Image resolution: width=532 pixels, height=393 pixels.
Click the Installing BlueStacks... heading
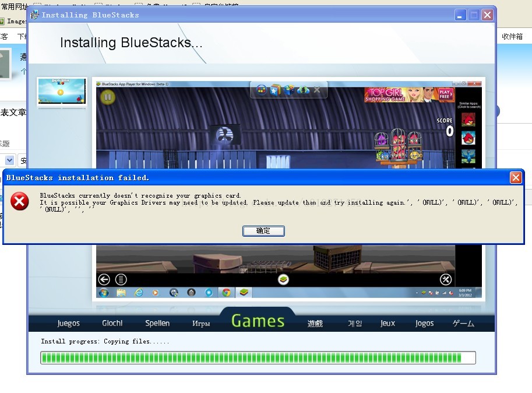pos(131,43)
